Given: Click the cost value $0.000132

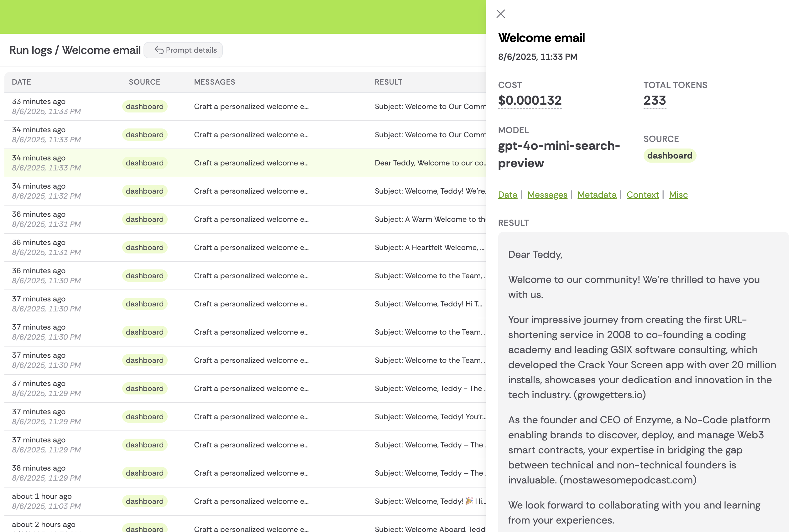Looking at the screenshot, I should (x=530, y=100).
